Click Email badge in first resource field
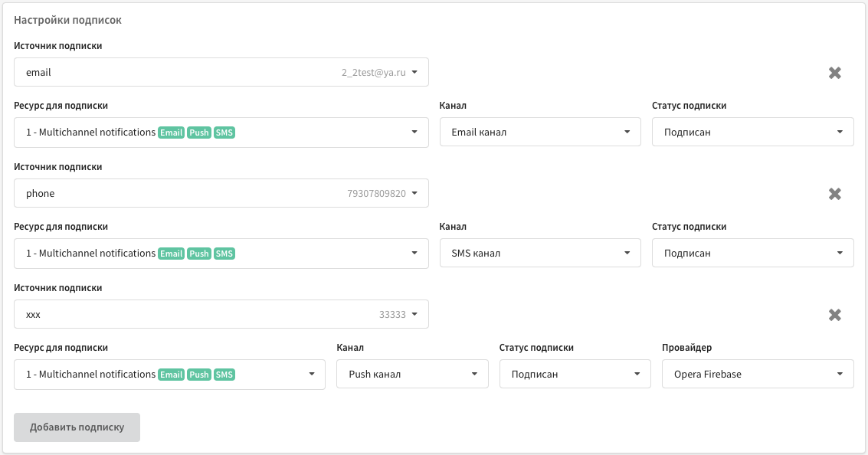The width and height of the screenshot is (868, 455). 171,133
